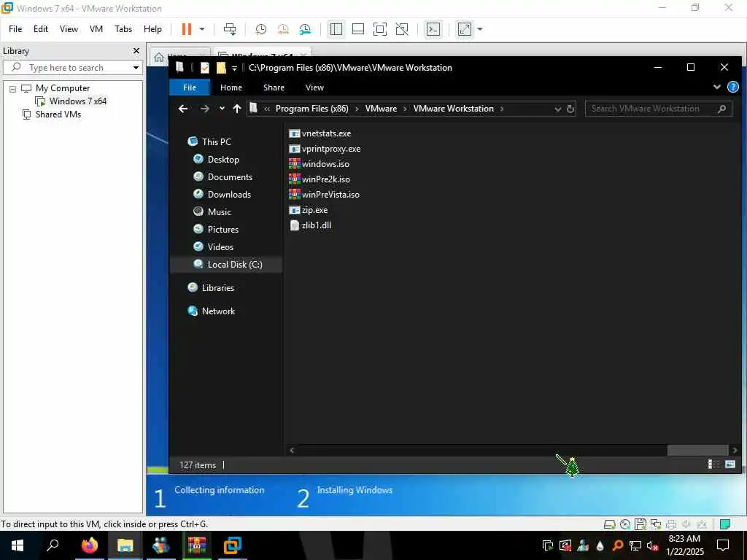Viewport: 747px width, 560px height.
Task: Click Program Files (x86) breadcrumb
Action: (x=311, y=109)
